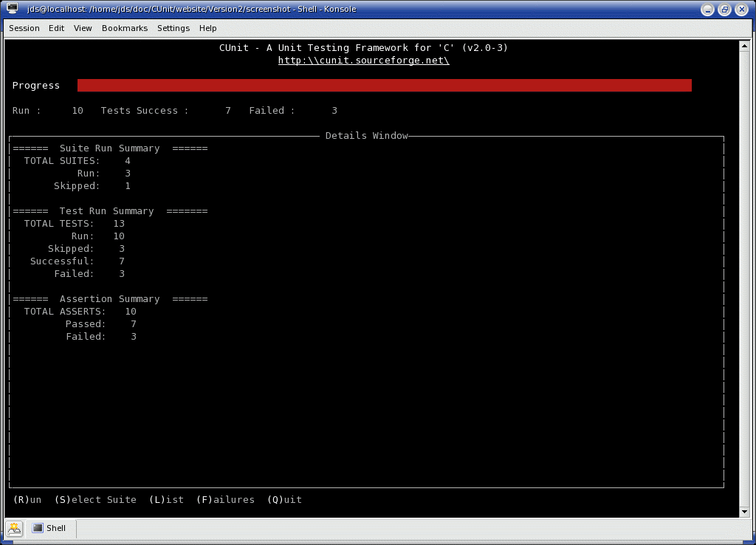This screenshot has height=545, width=756.
Task: Click the 'TOTAL TESTS:' line
Action: (75, 223)
